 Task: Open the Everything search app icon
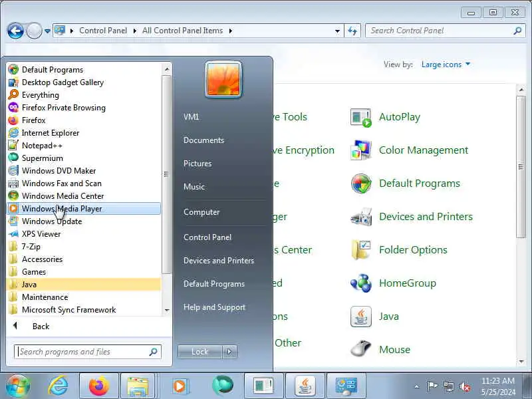tap(13, 94)
